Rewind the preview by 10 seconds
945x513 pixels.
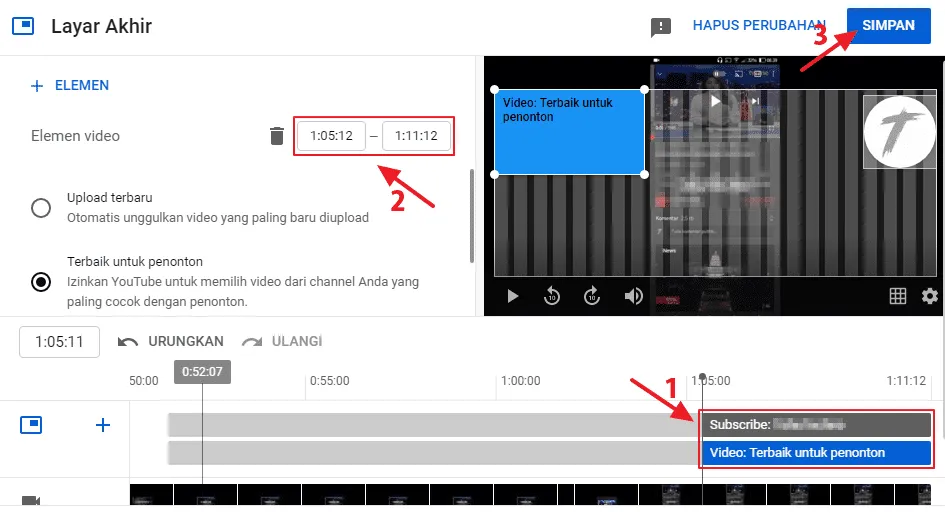coord(552,296)
